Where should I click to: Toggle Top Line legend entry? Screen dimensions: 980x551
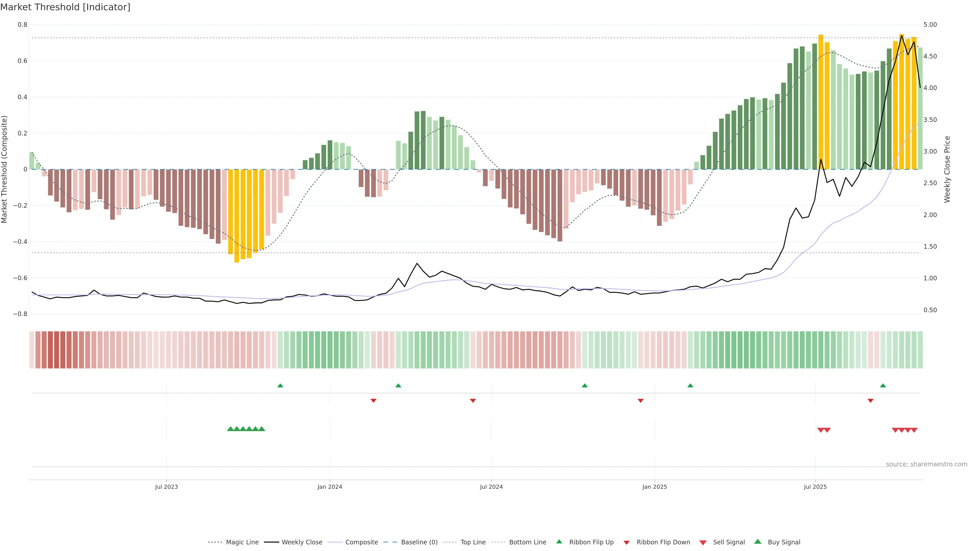pos(473,542)
